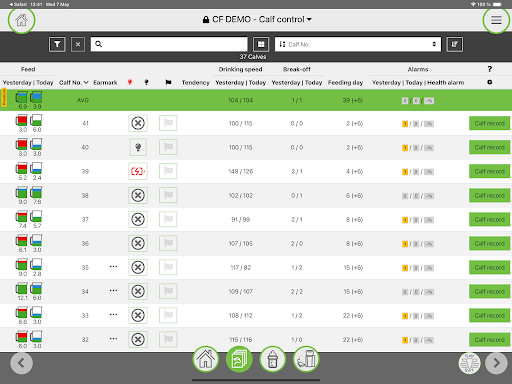This screenshot has height=384, width=512.
Task: Open the hamburger menu
Action: click(496, 20)
